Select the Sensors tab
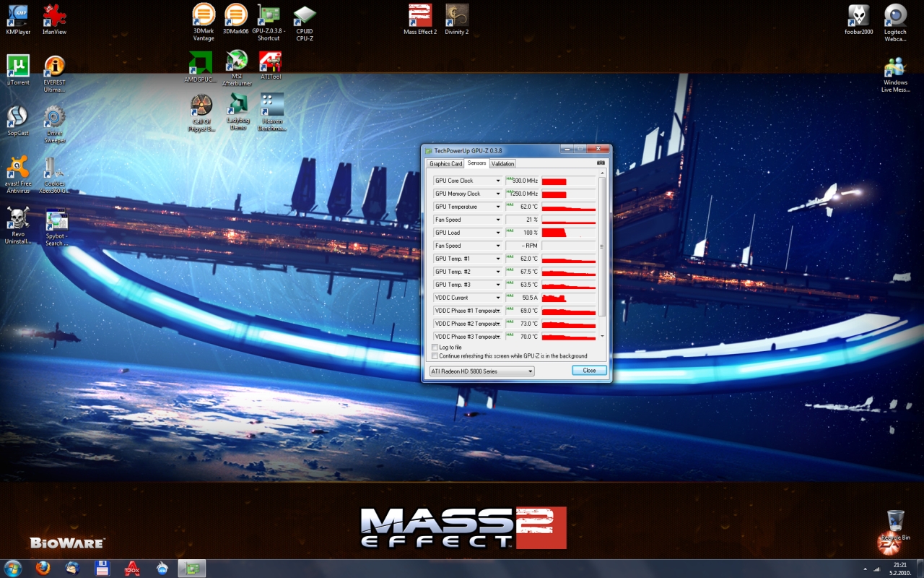Screen dimensions: 924x578 476,163
